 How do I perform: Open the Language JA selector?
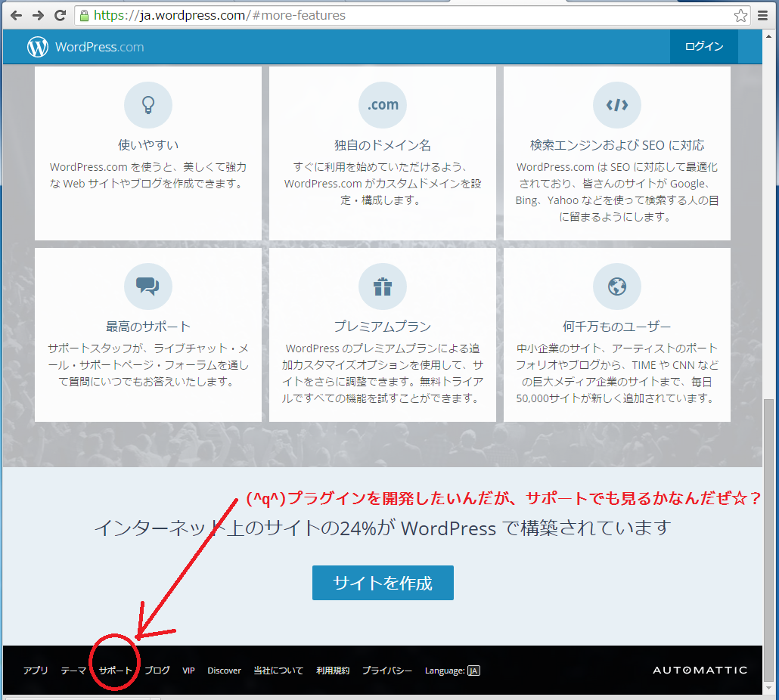tap(452, 671)
